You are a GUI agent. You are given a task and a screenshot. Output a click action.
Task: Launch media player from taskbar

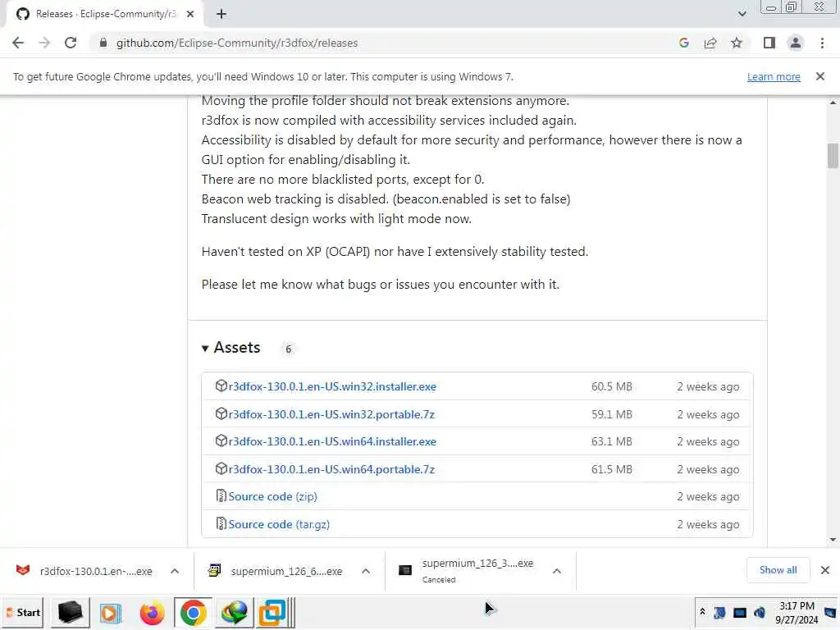(x=111, y=613)
